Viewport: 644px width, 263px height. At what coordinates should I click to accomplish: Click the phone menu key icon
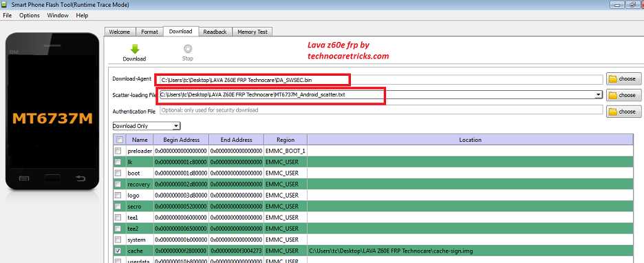pos(24,178)
